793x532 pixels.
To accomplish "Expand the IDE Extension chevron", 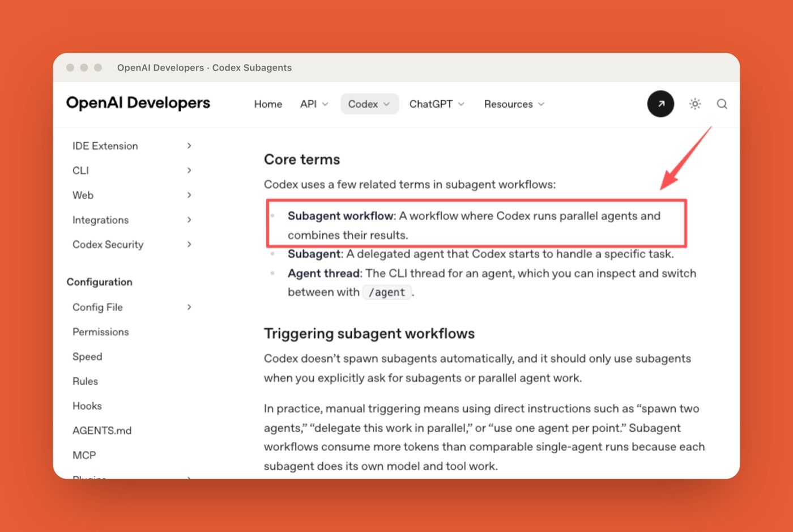I will 189,146.
